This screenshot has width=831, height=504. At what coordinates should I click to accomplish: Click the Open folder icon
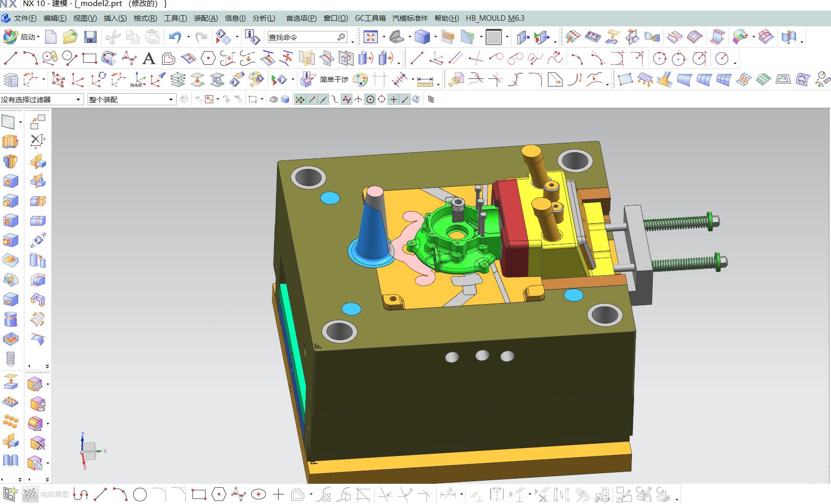tap(70, 37)
